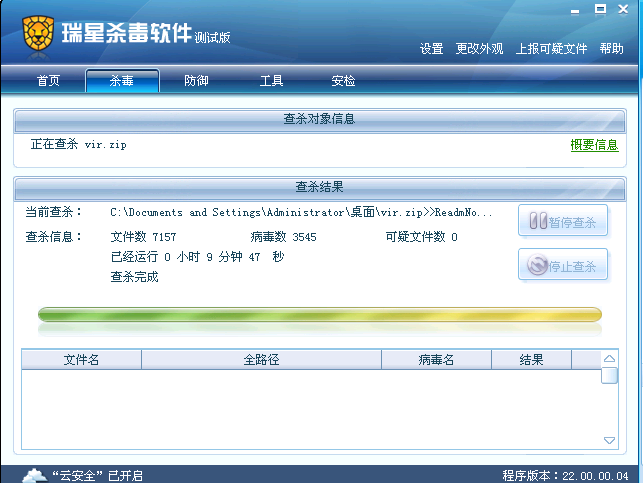Open the 工具 tab
Screen dimensions: 643x483
271,80
